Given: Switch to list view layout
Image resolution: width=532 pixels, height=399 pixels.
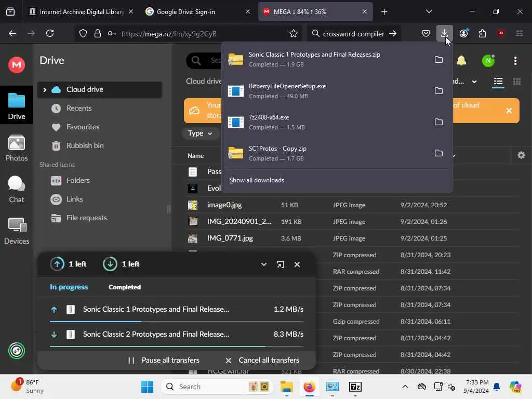Looking at the screenshot, I should point(498,82).
